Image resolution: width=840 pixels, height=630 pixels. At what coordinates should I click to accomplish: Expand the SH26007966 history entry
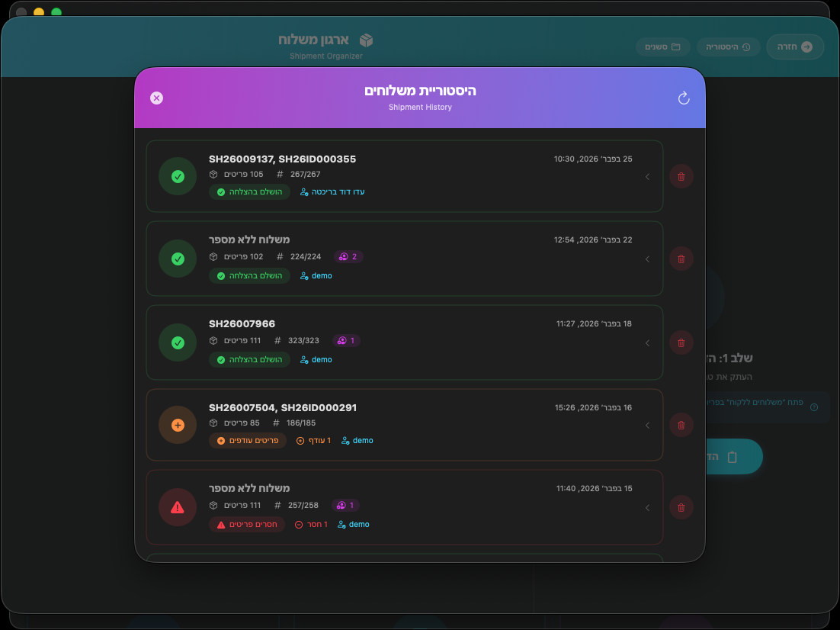coord(647,342)
